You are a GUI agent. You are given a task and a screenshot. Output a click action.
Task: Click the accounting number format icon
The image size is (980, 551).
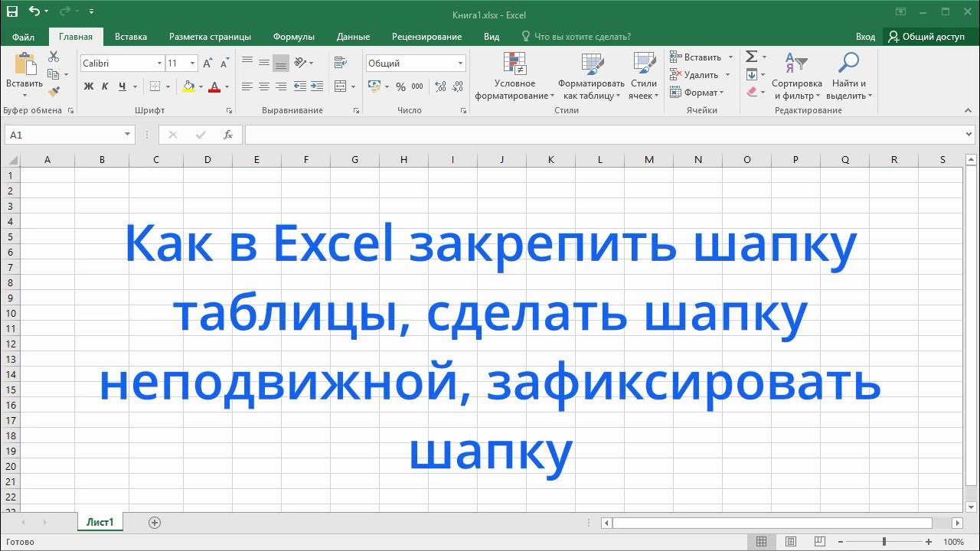pyautogui.click(x=374, y=86)
